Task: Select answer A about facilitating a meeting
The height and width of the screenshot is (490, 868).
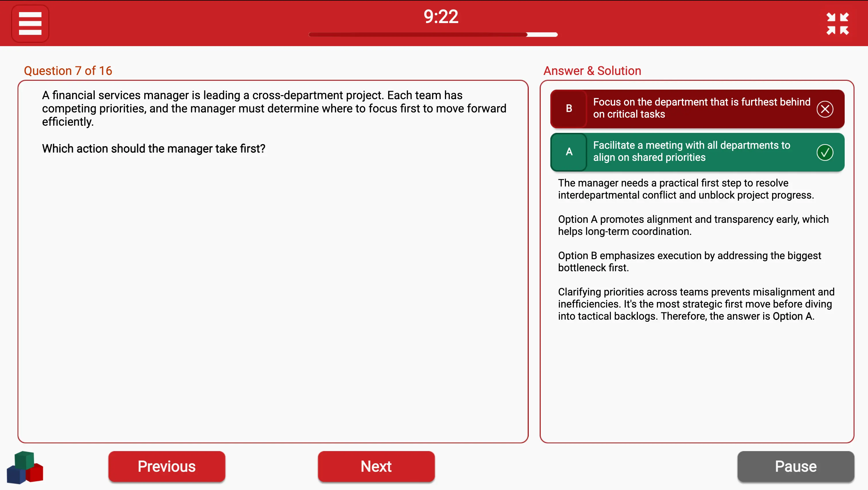Action: tap(697, 152)
